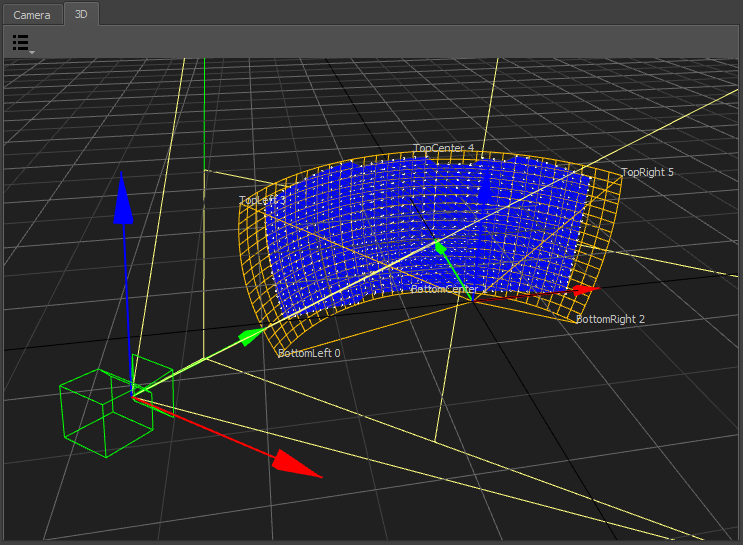Click the thin green vertical line at top
The width and height of the screenshot is (743, 545).
[204, 110]
